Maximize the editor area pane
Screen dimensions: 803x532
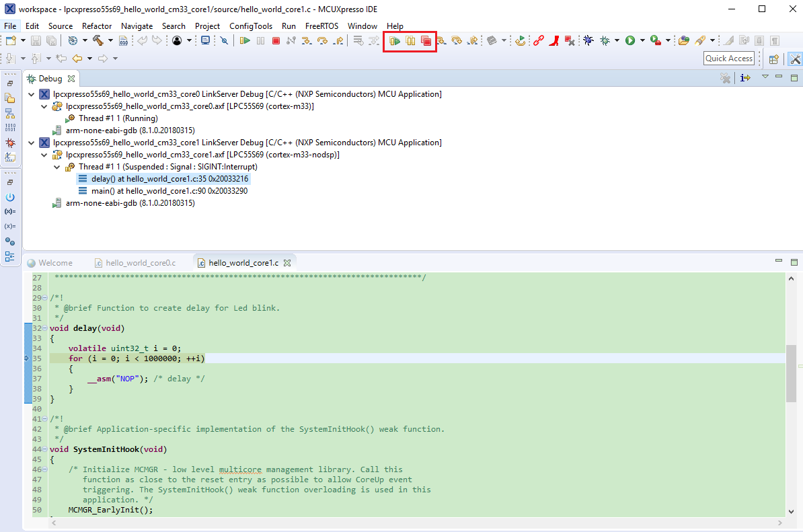click(x=794, y=262)
